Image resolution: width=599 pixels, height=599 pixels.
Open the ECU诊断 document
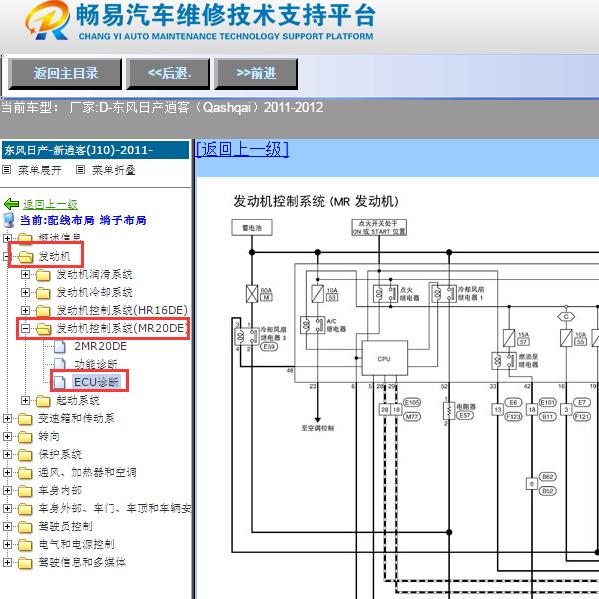[96, 382]
